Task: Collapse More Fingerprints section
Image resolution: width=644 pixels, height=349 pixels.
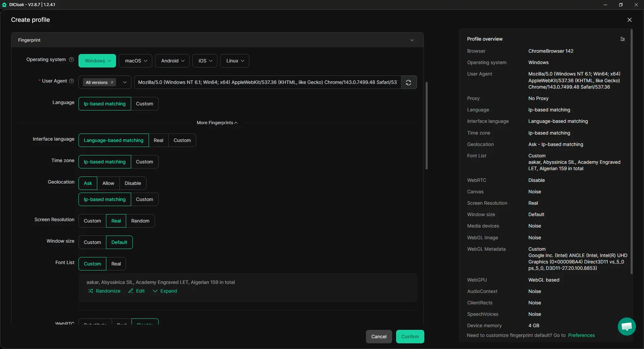Action: point(217,123)
